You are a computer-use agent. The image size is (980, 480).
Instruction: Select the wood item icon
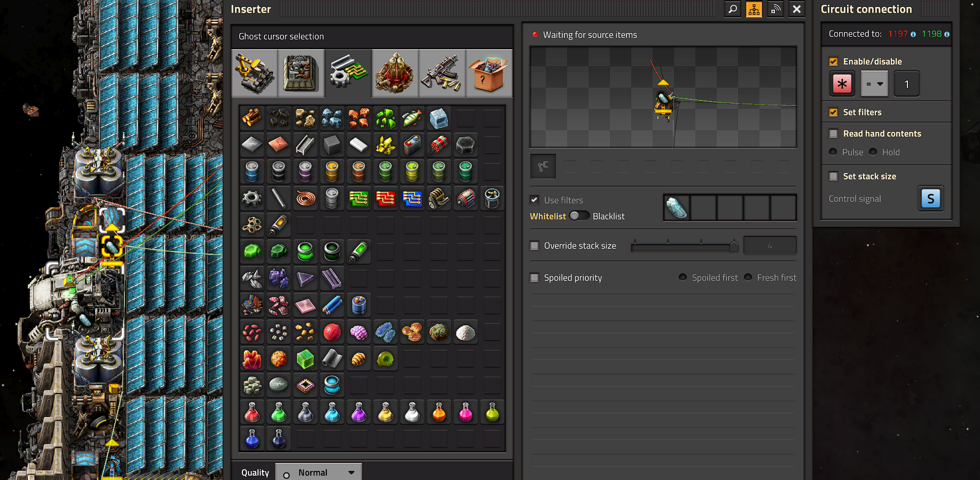point(252,118)
